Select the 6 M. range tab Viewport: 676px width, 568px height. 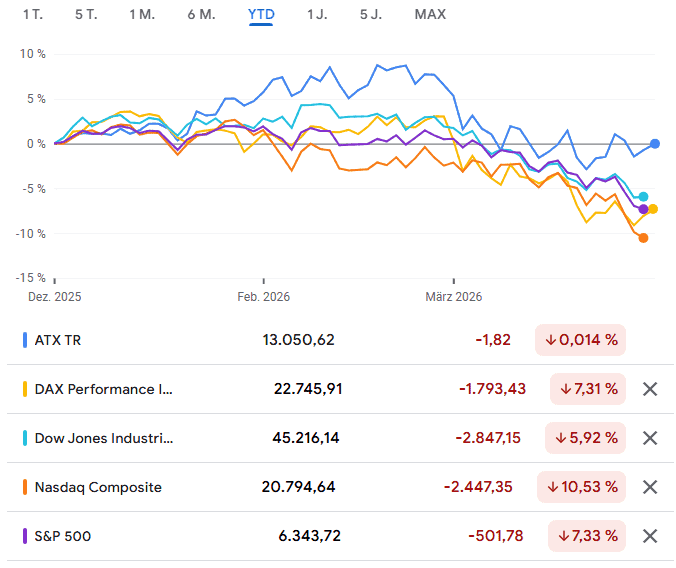(201, 14)
